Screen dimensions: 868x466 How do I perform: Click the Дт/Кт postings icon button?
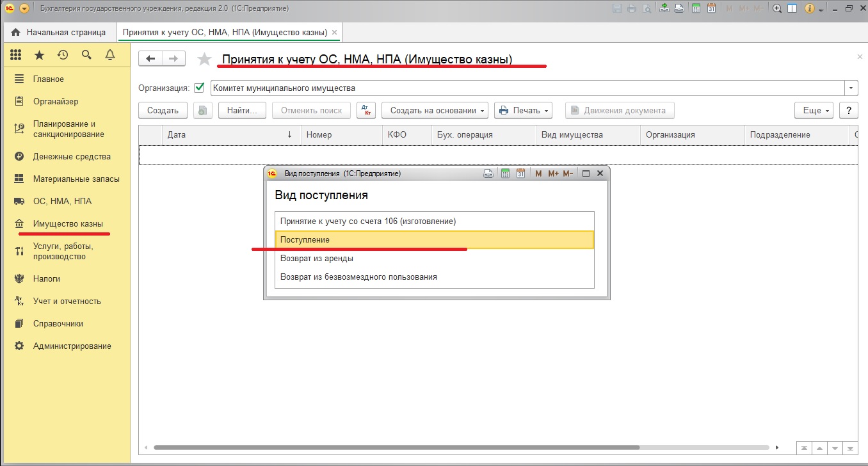[366, 110]
